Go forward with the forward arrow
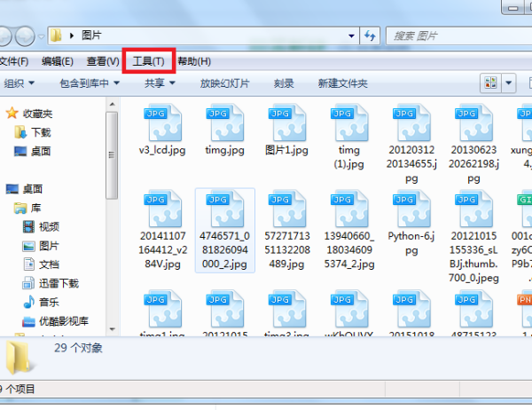532x410 pixels. pyautogui.click(x=25, y=35)
